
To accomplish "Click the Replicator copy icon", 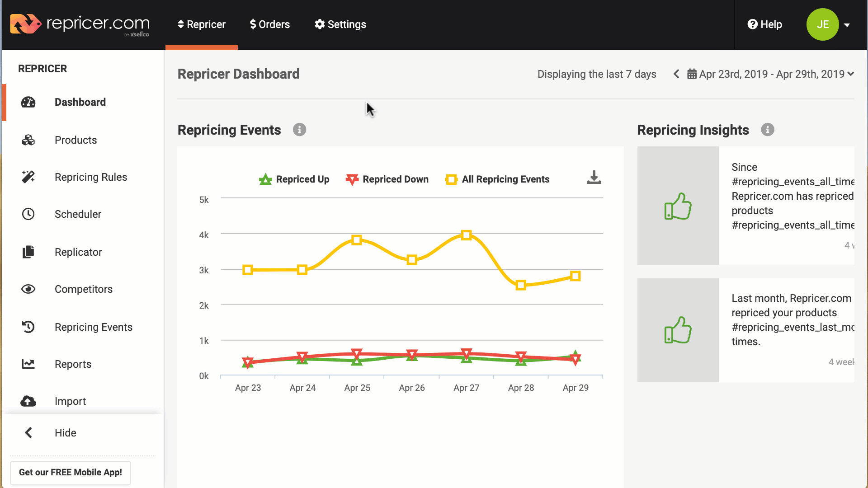I will [x=28, y=252].
